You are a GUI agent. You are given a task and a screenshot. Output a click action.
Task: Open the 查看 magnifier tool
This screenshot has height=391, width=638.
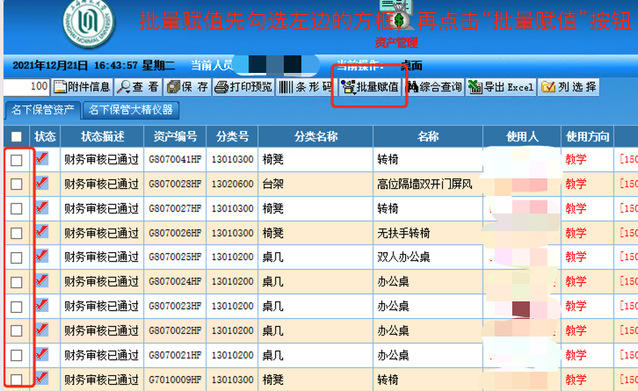click(138, 87)
